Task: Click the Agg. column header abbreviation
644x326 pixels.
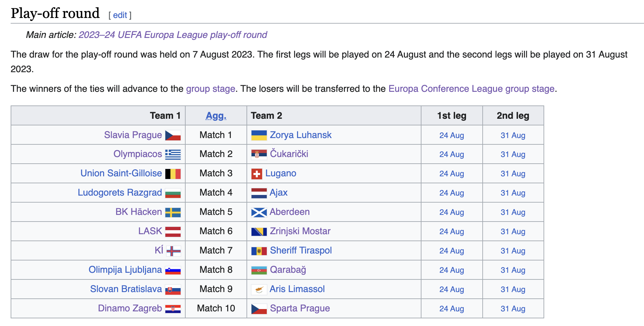Action: [216, 115]
